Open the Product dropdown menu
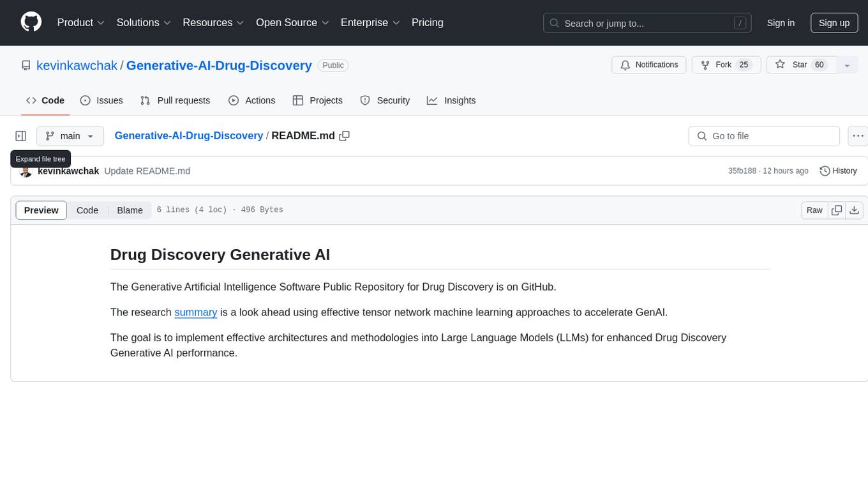The image size is (868, 488). click(x=81, y=22)
